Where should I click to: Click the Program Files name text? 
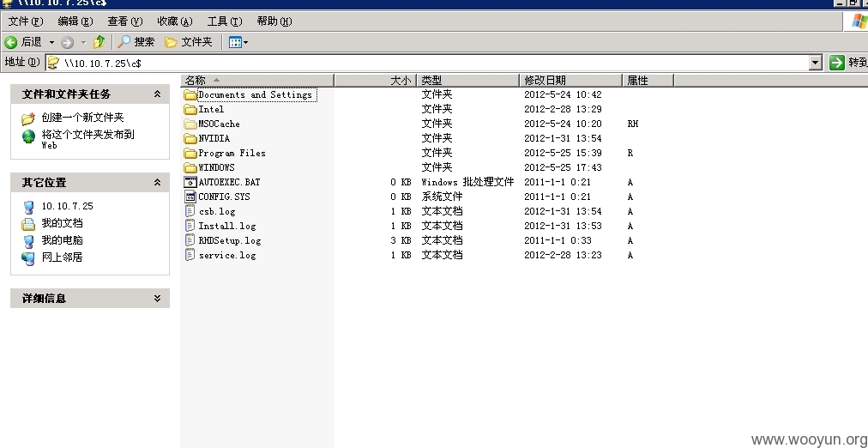click(x=232, y=154)
